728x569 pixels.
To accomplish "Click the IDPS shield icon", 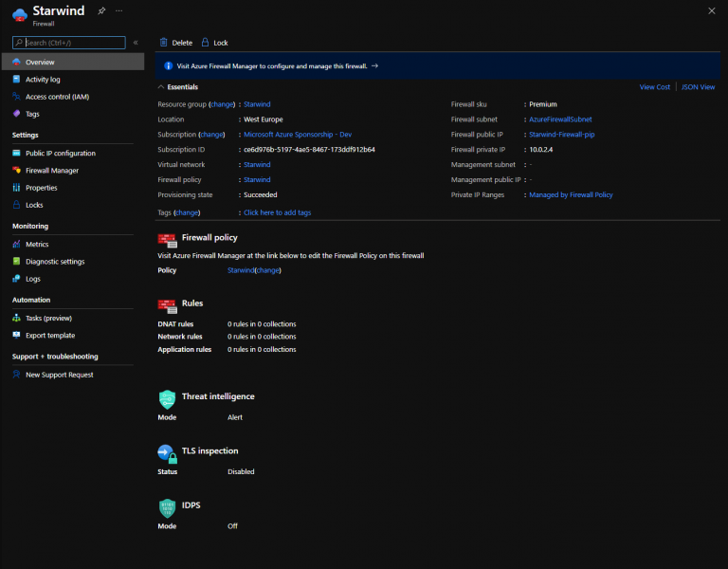I will tap(167, 508).
